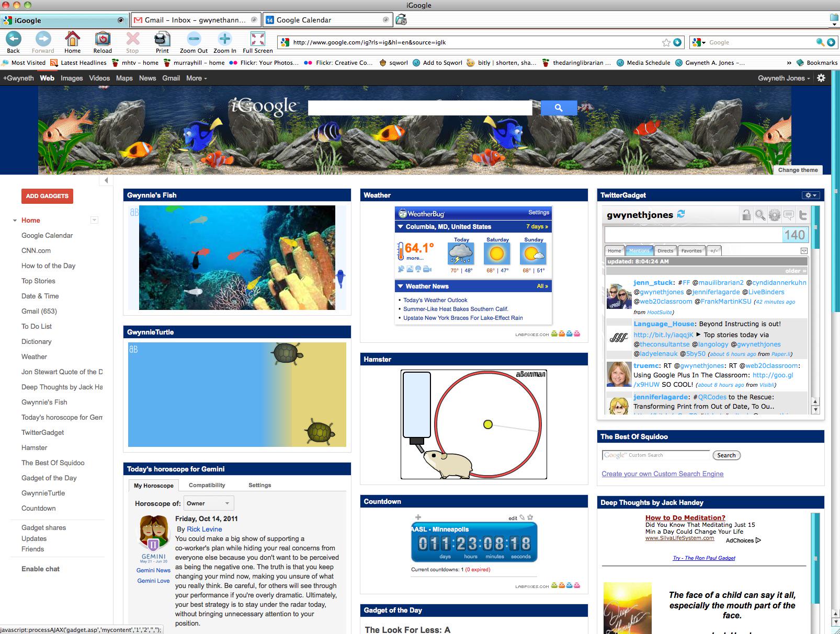The width and height of the screenshot is (840, 634).
Task: Refresh tweets next to gwynethjones username
Action: coord(681,214)
